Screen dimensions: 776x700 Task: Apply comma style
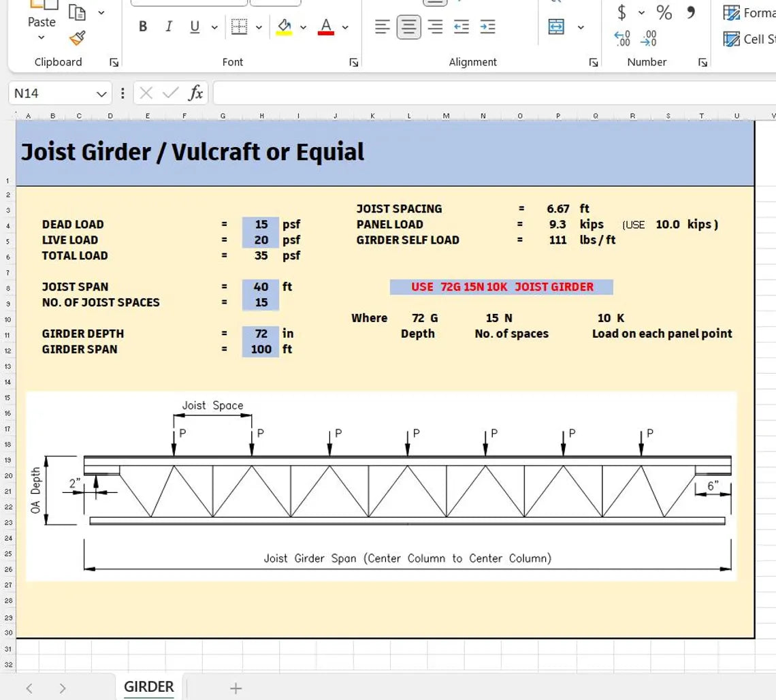coord(691,12)
